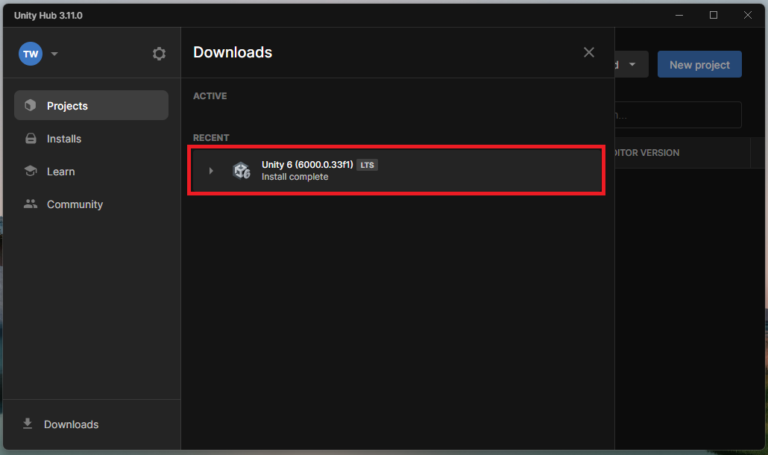Click the Downloads arrow icon at sidebar bottom
The image size is (768, 455).
pyautogui.click(x=27, y=424)
